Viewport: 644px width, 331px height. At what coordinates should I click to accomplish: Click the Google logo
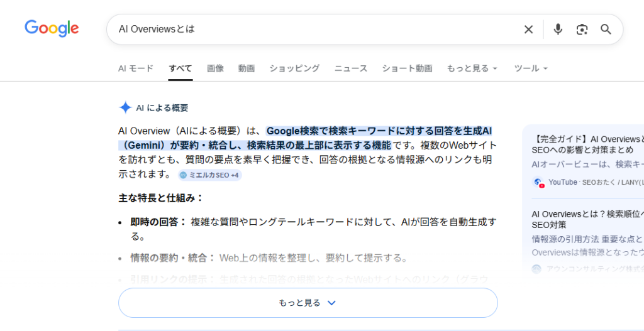pos(52,29)
